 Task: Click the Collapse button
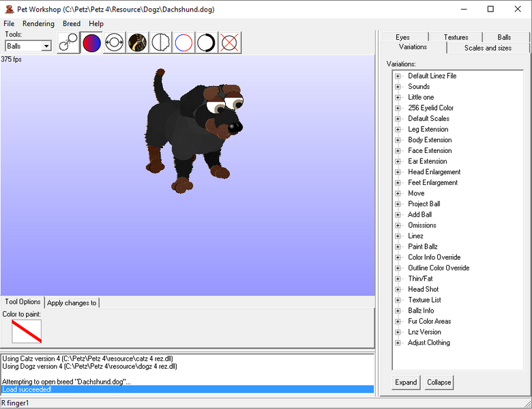tap(439, 382)
